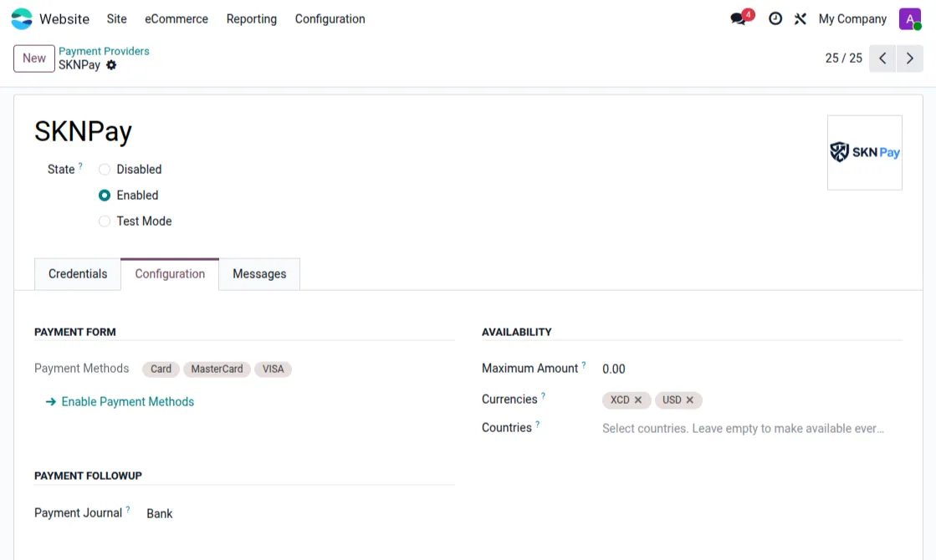Click the VISA payment method tag
Screen dimensions: 936x560
click(273, 369)
